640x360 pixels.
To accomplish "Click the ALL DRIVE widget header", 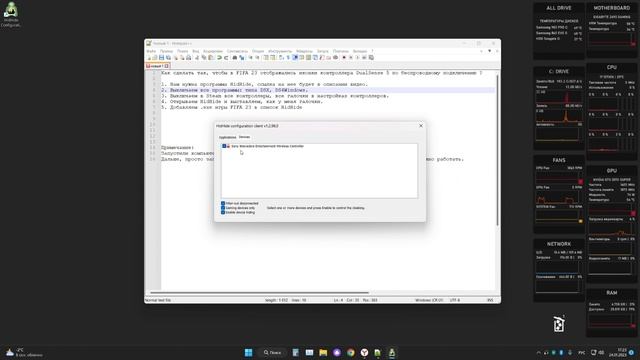I will click(559, 8).
